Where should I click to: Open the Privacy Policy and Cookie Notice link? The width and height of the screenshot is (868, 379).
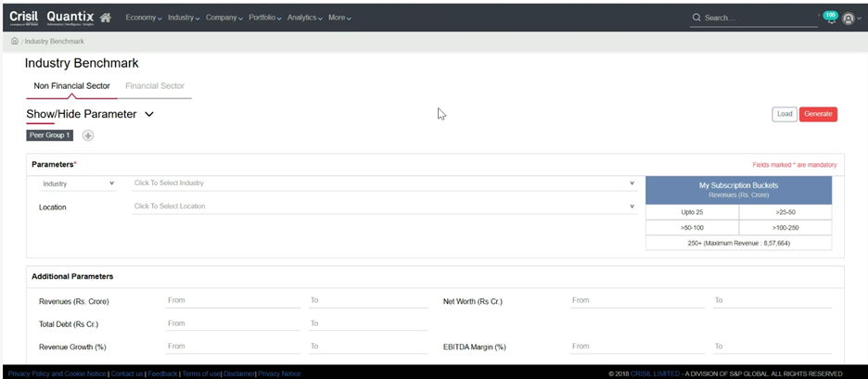pos(57,373)
